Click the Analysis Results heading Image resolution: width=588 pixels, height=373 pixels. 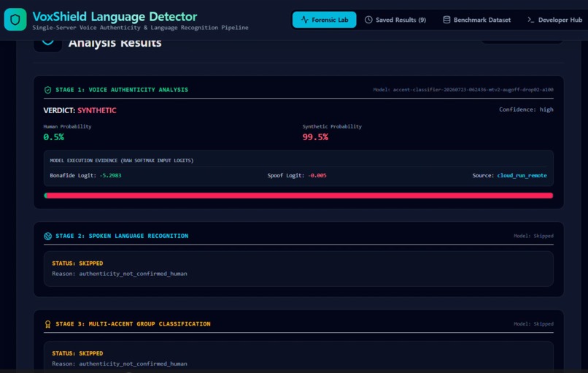coord(115,43)
